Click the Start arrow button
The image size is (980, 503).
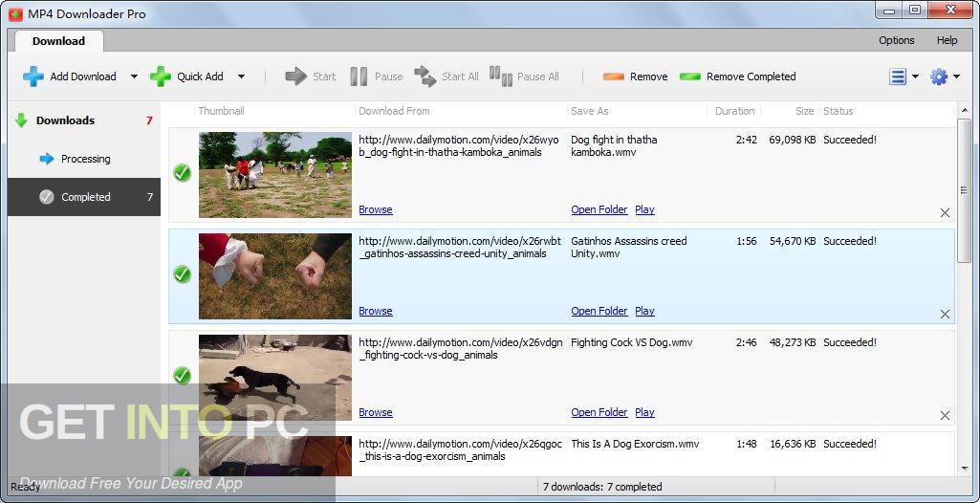pos(310,77)
